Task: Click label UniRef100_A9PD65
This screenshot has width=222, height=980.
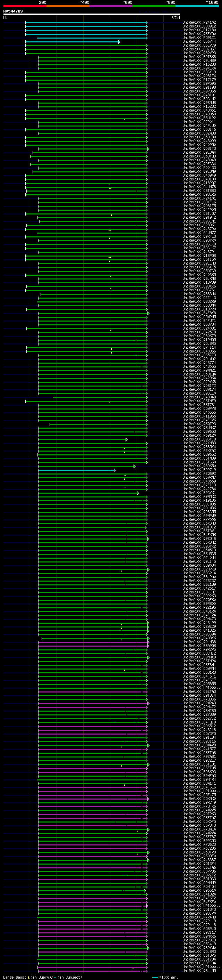Action: coord(199,91)
